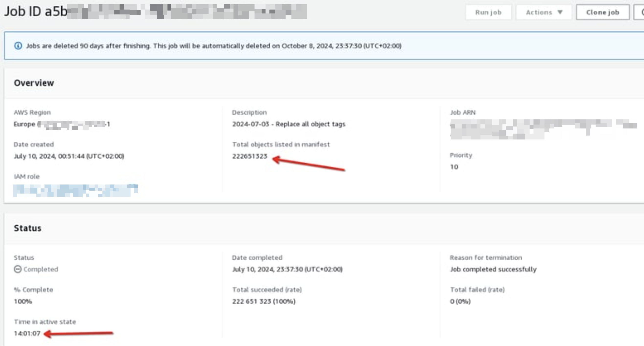Click the active state time 14:01:07
Viewport: 644px width, 346px height.
pos(27,333)
